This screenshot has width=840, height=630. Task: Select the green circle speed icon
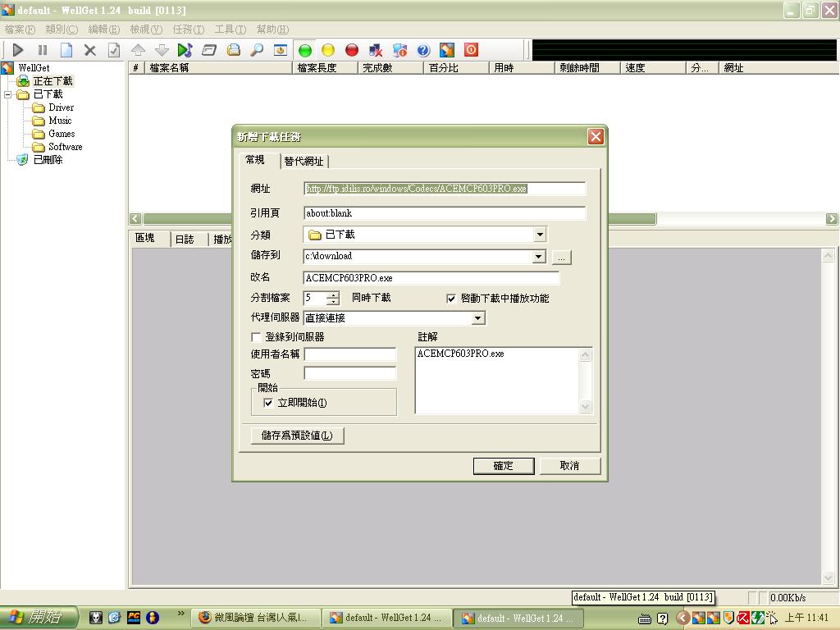tap(304, 50)
